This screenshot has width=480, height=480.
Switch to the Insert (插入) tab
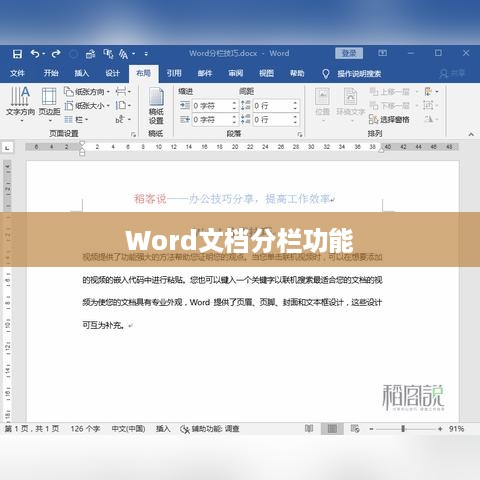tap(82, 73)
